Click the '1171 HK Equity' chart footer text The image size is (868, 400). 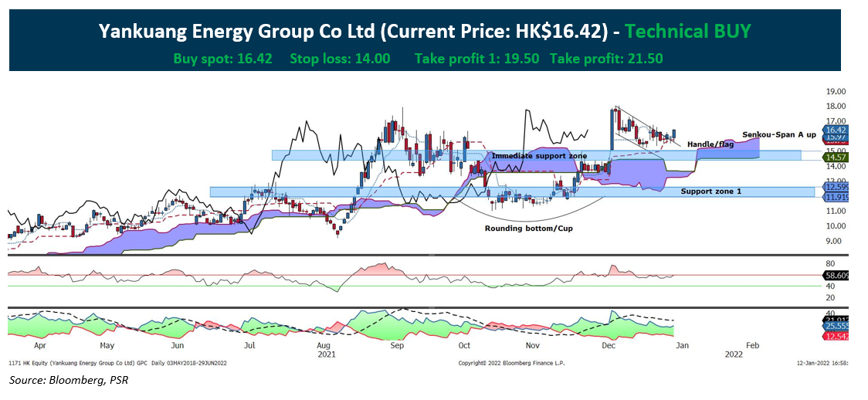click(118, 363)
